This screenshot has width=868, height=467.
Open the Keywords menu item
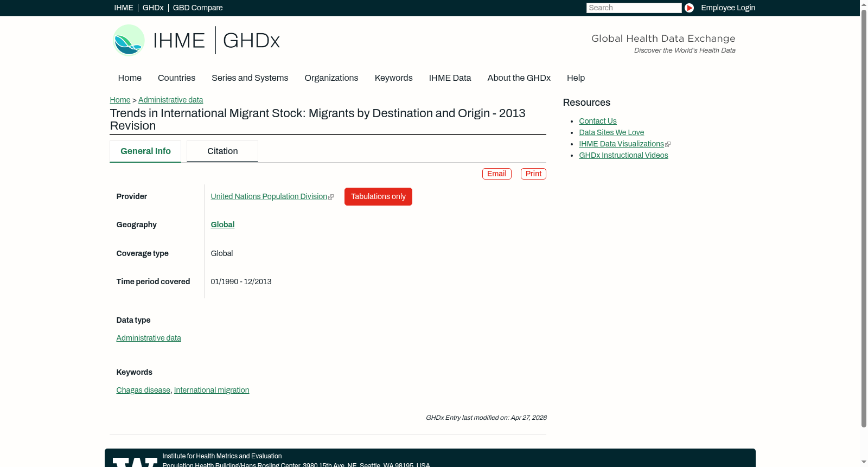(x=393, y=78)
